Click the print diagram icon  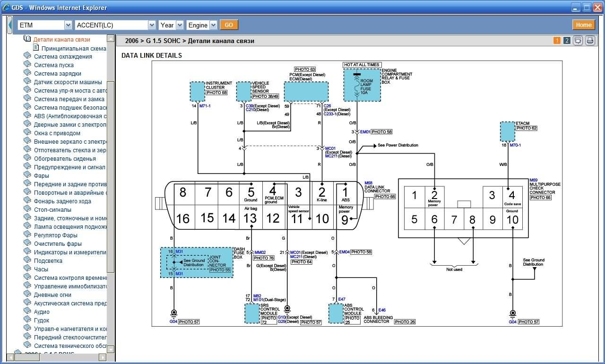(x=590, y=41)
